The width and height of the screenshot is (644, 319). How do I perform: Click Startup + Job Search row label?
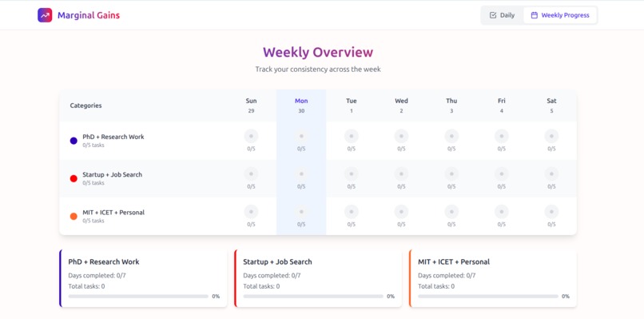coord(112,175)
